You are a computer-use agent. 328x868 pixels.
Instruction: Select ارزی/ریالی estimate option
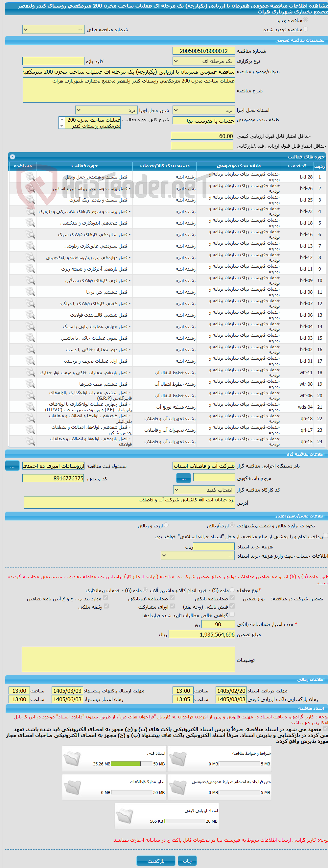tap(232, 525)
